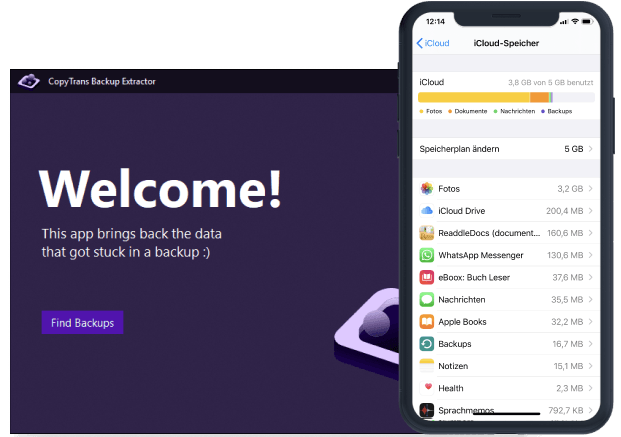The height and width of the screenshot is (437, 621).
Task: Select the Speicherplan ändern label
Action: [x=459, y=149]
